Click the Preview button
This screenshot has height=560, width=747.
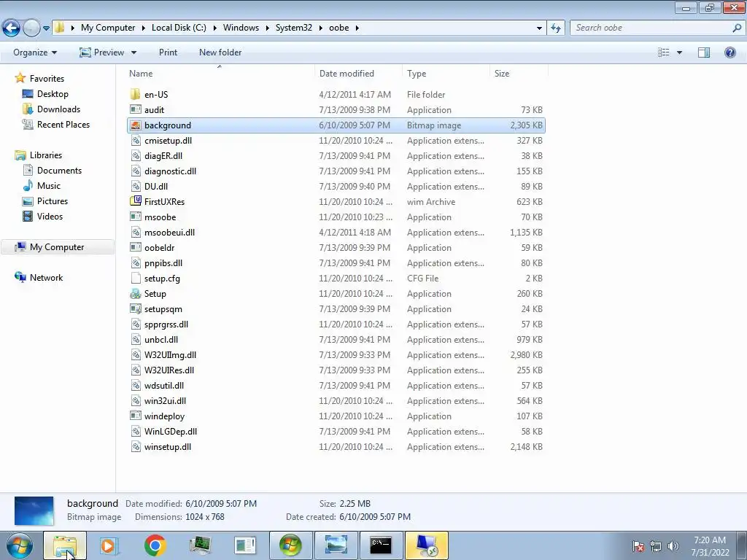pos(101,52)
